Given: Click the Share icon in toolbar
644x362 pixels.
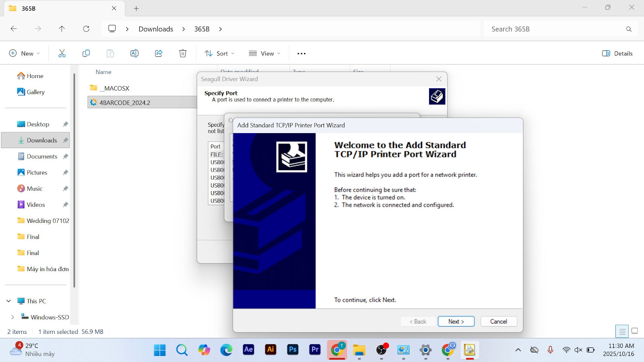Looking at the screenshot, I should [159, 53].
